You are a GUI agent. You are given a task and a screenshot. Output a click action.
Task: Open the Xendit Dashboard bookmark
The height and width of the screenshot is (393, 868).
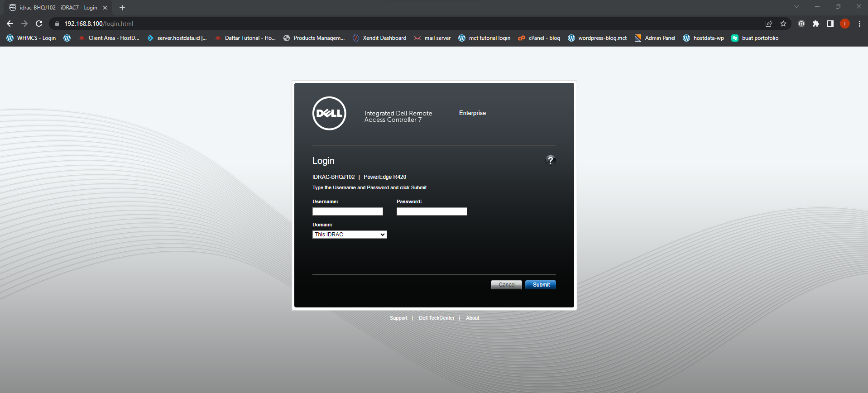(379, 38)
